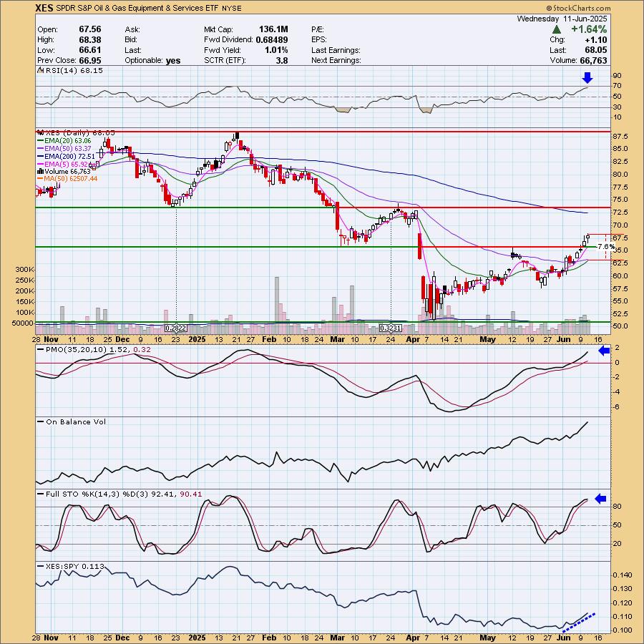Click the 50000 volume axis label
Viewport: 644px width, 644px height.
click(23, 323)
